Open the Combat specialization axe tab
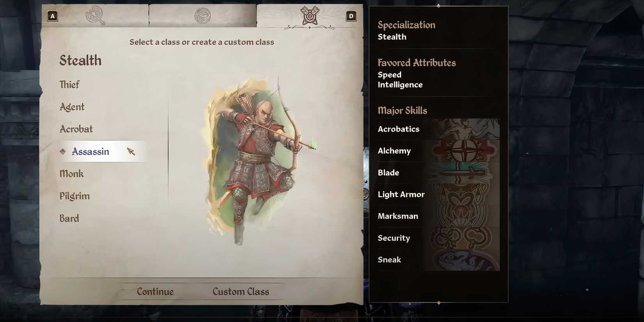 tap(95, 16)
